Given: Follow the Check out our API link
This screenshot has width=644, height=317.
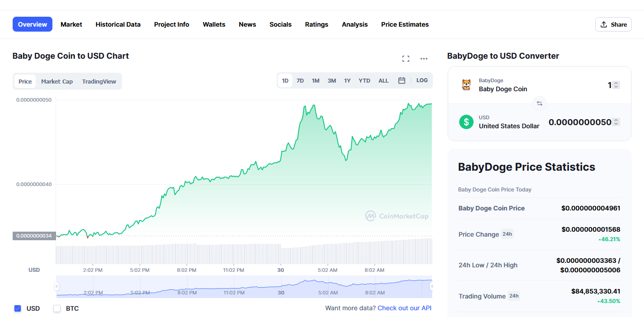Looking at the screenshot, I should (404, 308).
